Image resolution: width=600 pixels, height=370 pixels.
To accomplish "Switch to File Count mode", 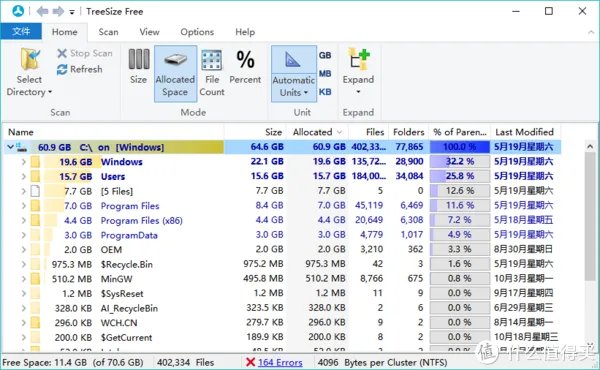I will 212,73.
